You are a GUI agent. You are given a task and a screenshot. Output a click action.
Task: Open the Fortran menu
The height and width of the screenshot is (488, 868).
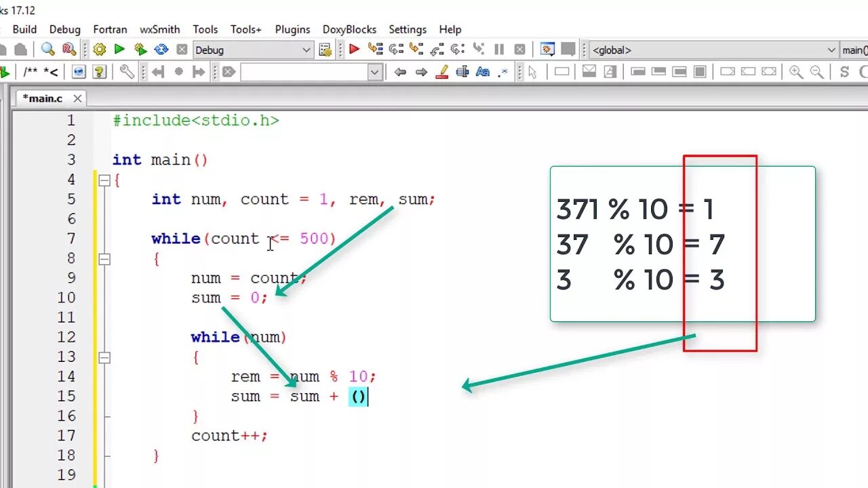click(x=110, y=29)
